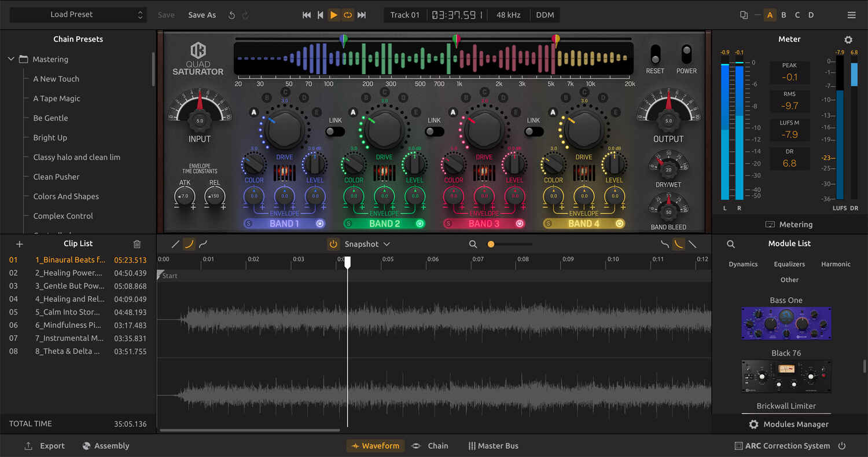Open the hamburger menu at top right
Viewport: 868px width, 457px height.
pyautogui.click(x=851, y=15)
